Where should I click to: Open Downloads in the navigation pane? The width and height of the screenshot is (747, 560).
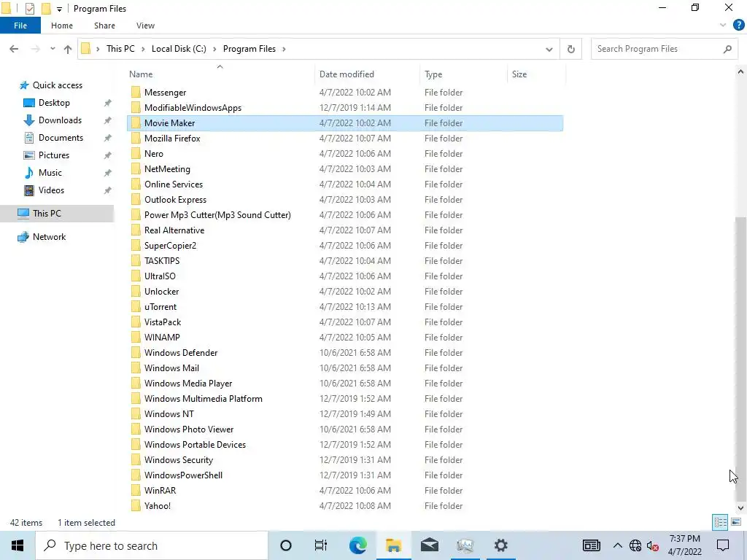coord(60,120)
